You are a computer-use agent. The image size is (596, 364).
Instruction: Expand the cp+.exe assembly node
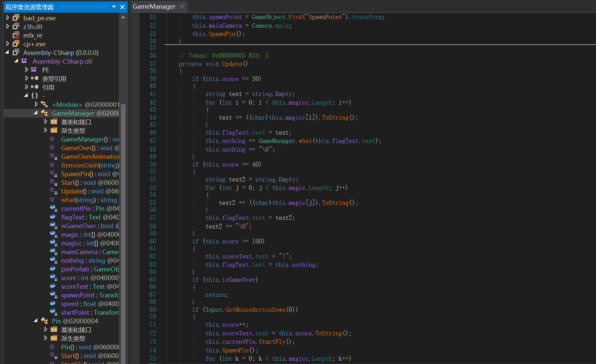[8, 44]
